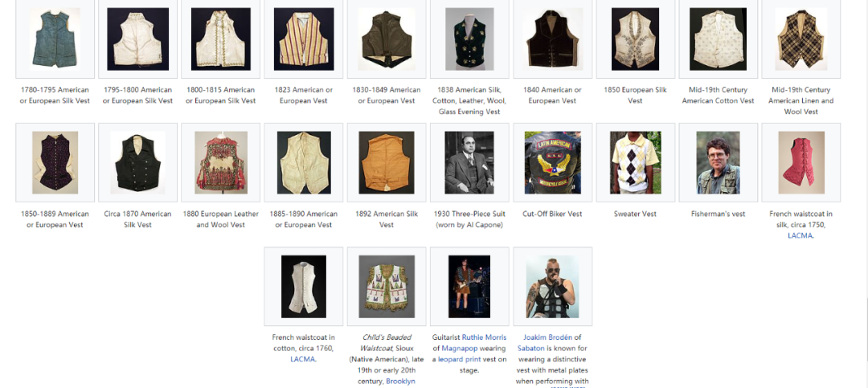Select caption '1823 American or European Vest'
Image resolution: width=868 pixels, height=388 pixels.
tap(304, 96)
